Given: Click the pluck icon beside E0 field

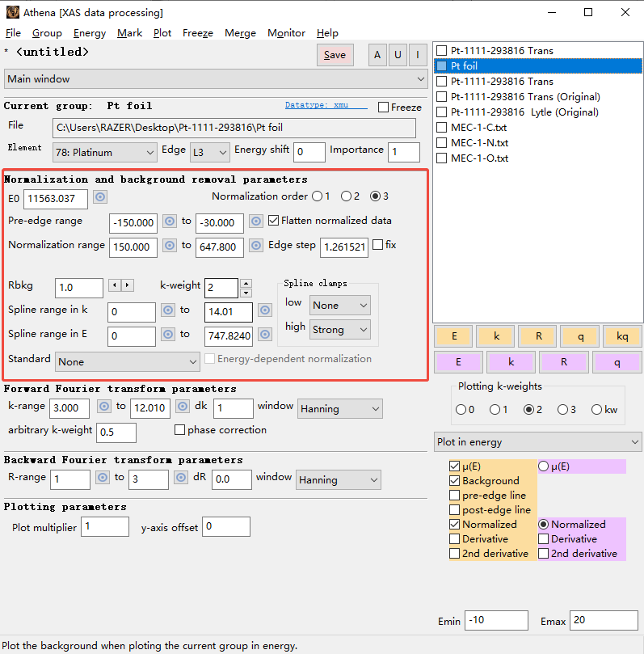Looking at the screenshot, I should coord(100,197).
